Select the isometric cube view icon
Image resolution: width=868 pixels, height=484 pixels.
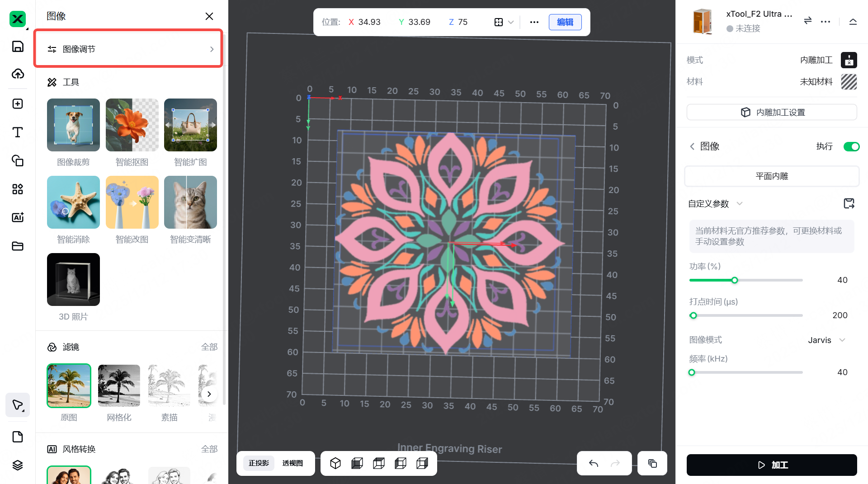coord(335,463)
